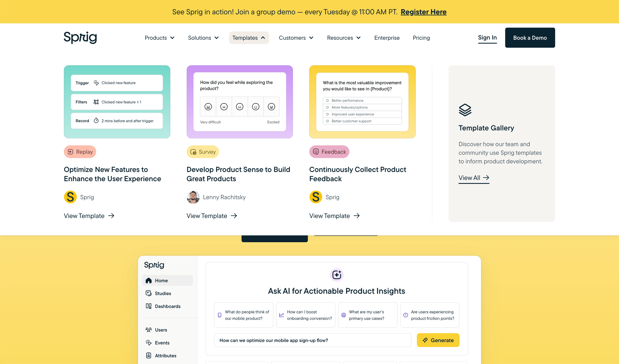Click the Studies icon in the sidebar
Image resolution: width=619 pixels, height=364 pixels.
[149, 293]
